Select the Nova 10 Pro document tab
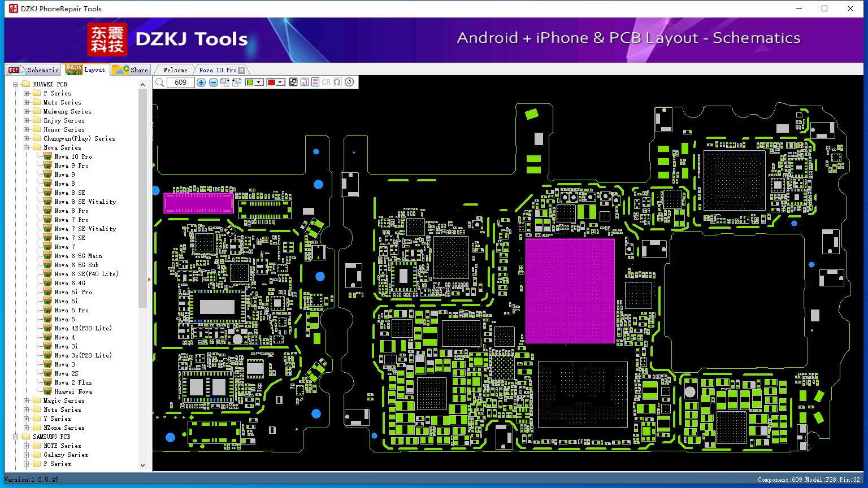Screen dimensions: 868x488 coord(218,70)
